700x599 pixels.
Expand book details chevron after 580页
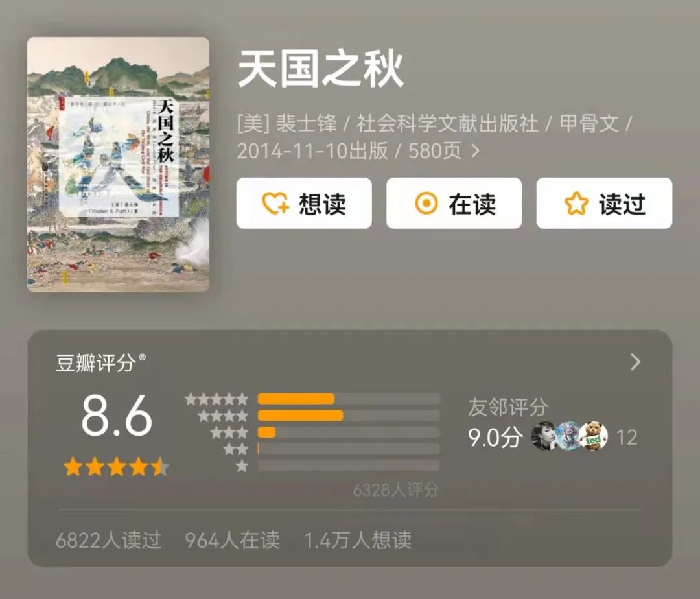click(476, 151)
